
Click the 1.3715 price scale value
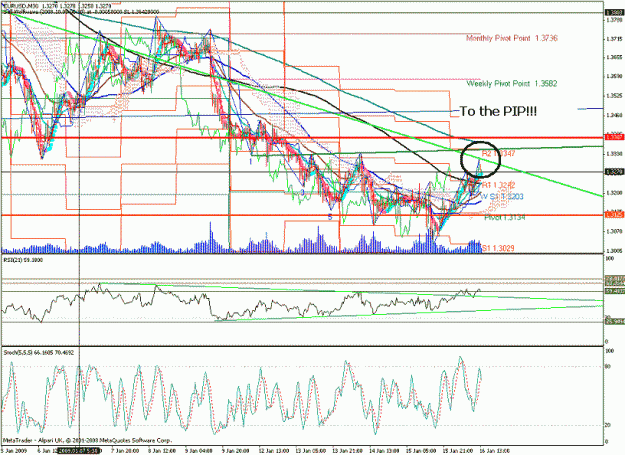tap(614, 39)
